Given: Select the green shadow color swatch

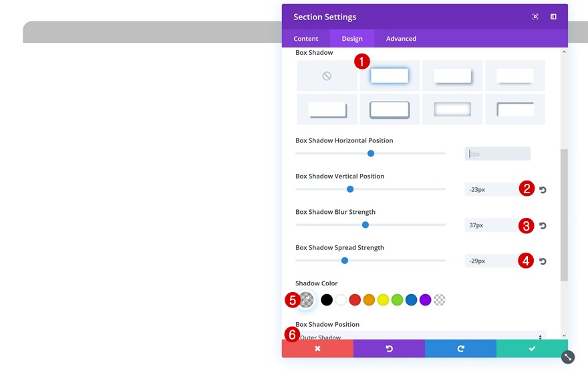Looking at the screenshot, I should tap(397, 299).
